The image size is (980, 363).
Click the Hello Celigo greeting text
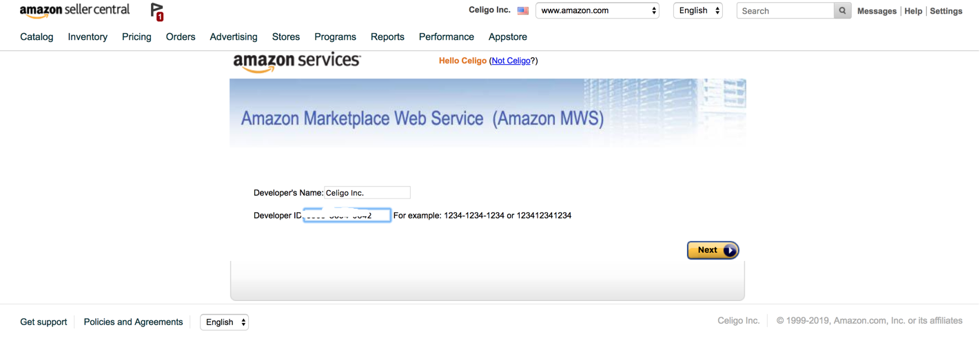[x=462, y=61]
